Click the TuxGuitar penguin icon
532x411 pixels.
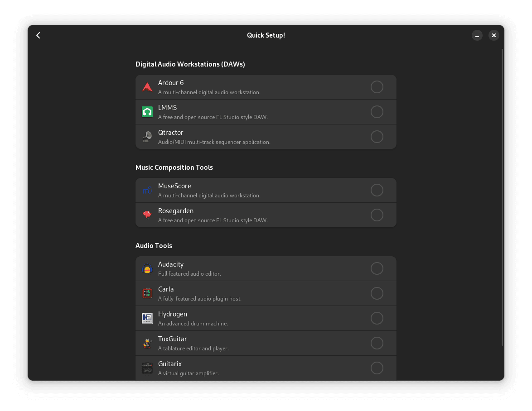click(147, 343)
